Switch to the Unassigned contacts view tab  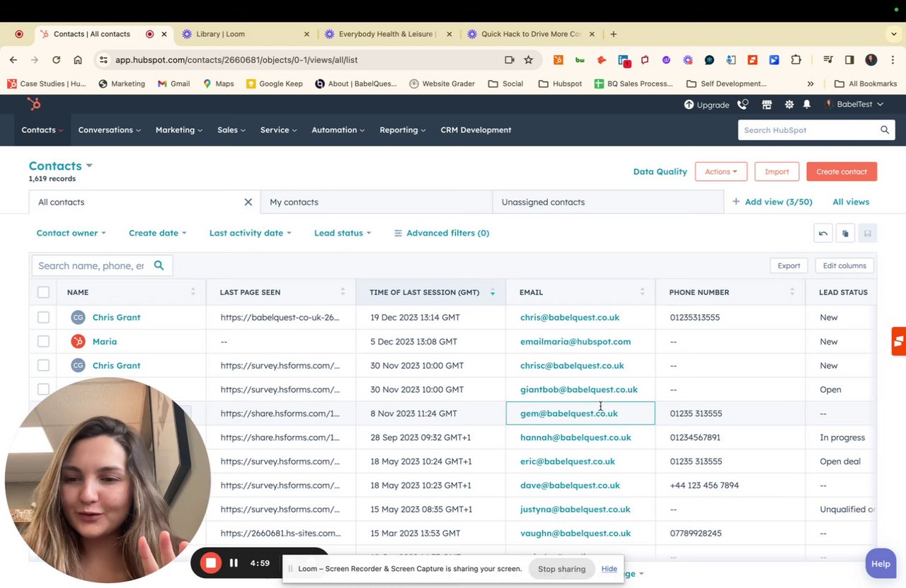[608, 202]
